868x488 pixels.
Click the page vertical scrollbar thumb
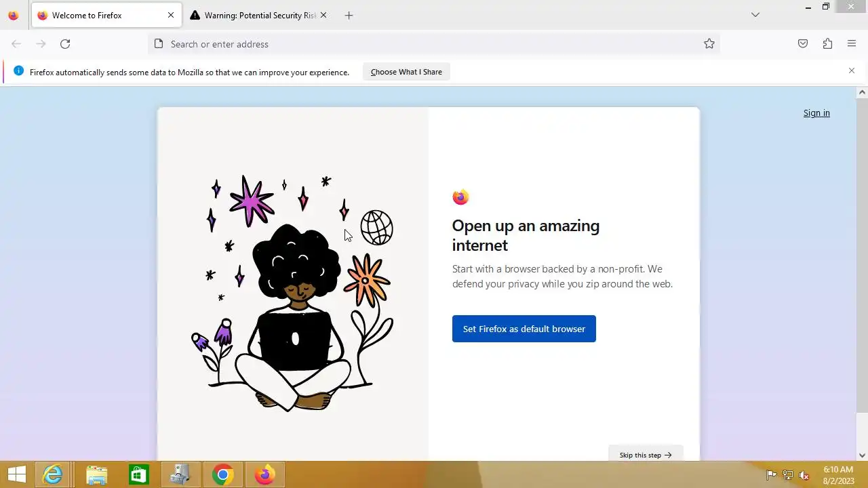click(863, 255)
